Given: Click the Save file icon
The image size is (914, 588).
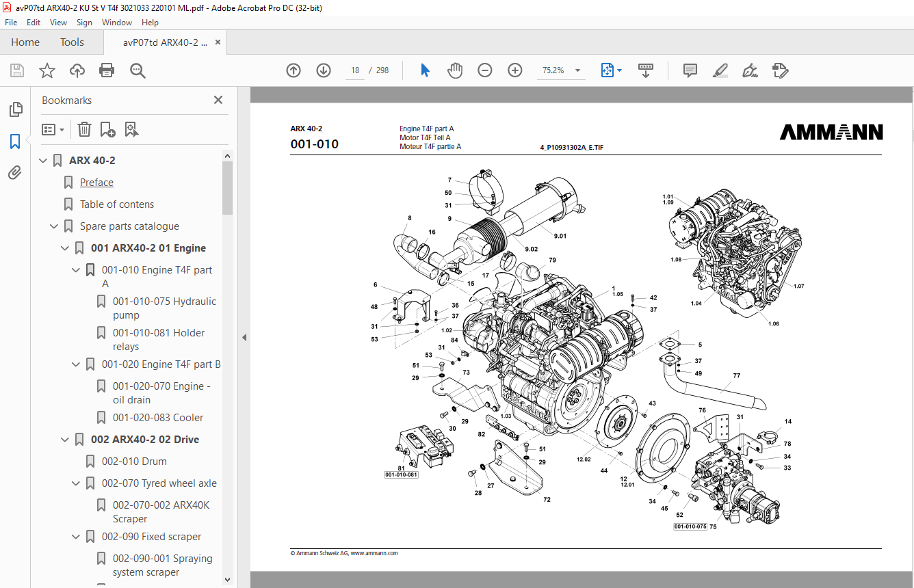Looking at the screenshot, I should pos(17,70).
